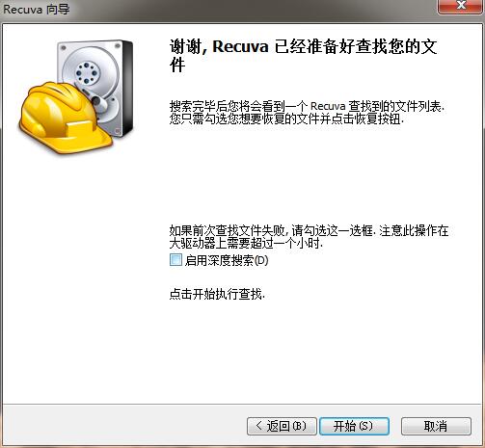Click the hard drive's platter spindle
The width and height of the screenshot is (485, 448).
tap(87, 72)
